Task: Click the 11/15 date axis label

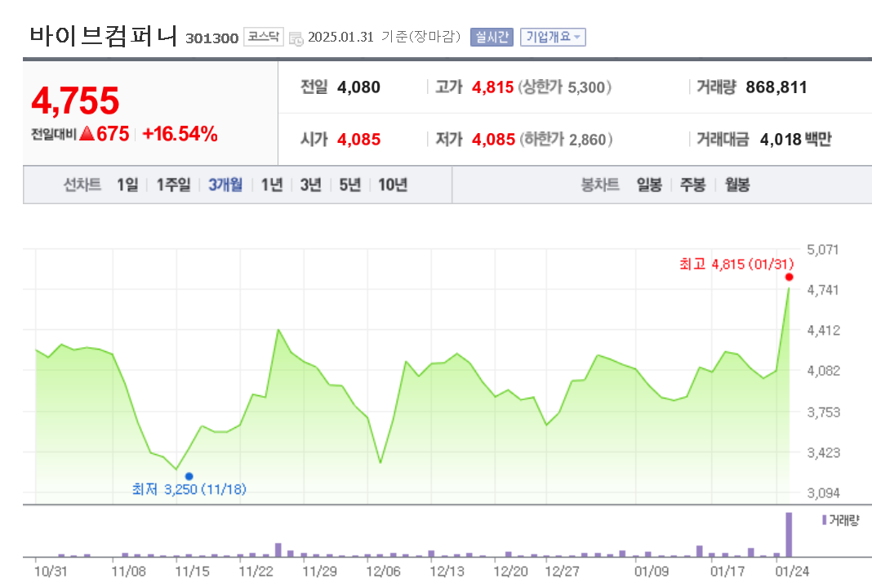Action: [x=193, y=572]
